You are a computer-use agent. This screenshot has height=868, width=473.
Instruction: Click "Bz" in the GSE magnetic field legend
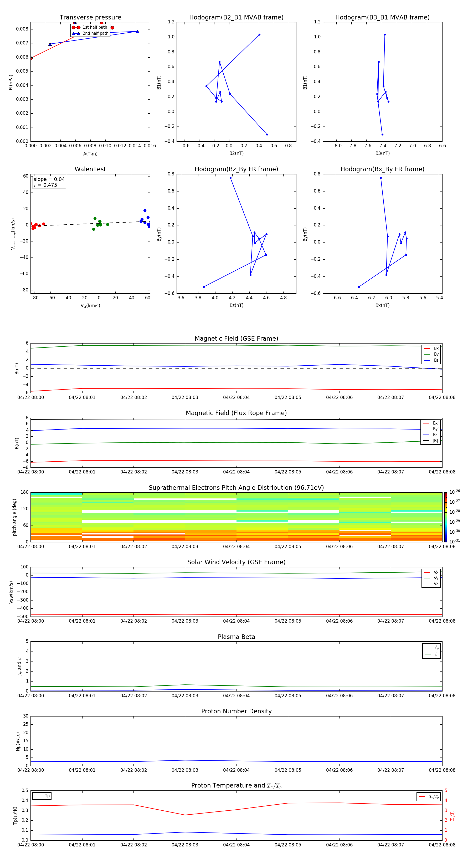coord(436,361)
